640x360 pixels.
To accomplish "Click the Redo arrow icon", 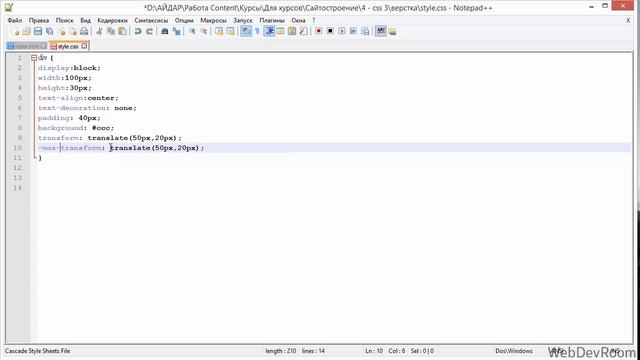I will click(149, 31).
